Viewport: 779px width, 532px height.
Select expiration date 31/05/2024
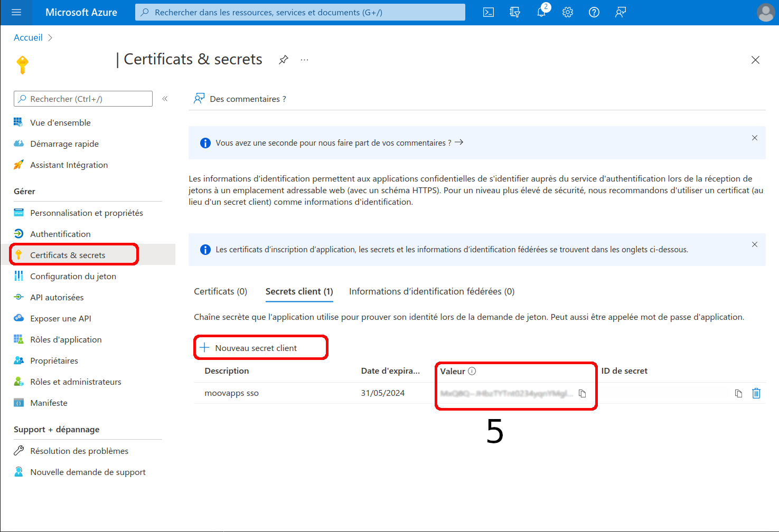[383, 393]
